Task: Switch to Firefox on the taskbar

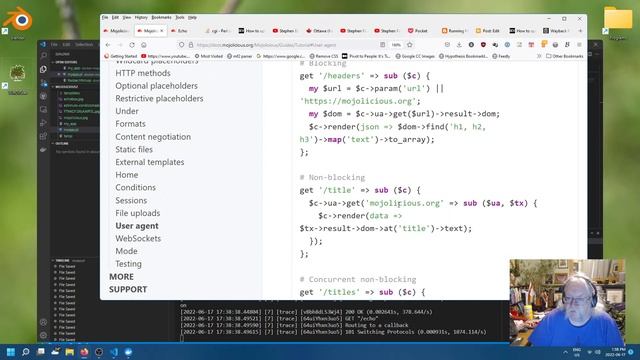Action: tap(84, 352)
